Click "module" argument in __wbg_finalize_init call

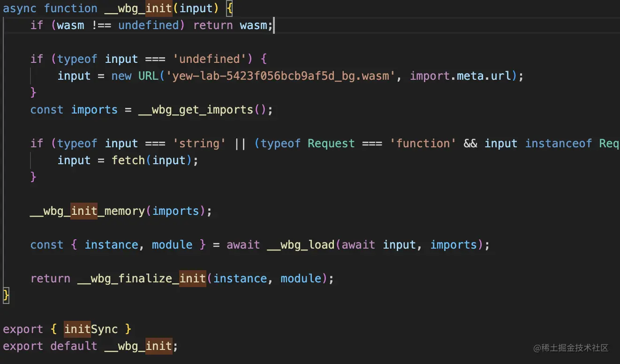(x=301, y=279)
